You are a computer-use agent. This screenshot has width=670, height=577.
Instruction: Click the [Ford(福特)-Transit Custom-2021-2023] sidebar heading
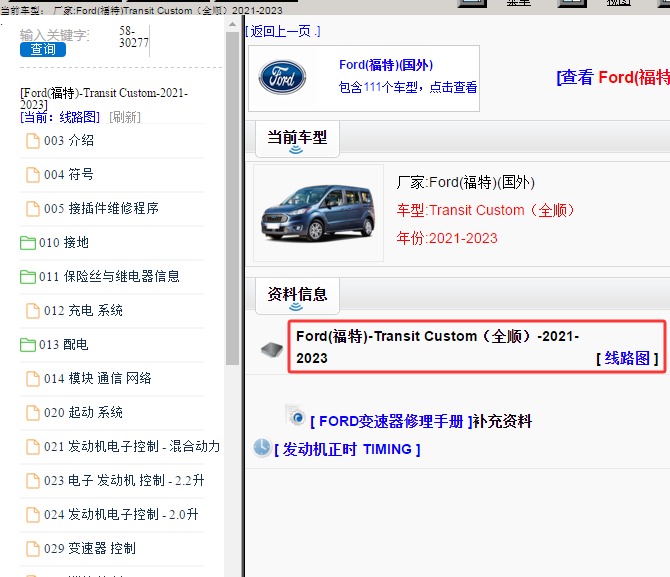pyautogui.click(x=104, y=99)
